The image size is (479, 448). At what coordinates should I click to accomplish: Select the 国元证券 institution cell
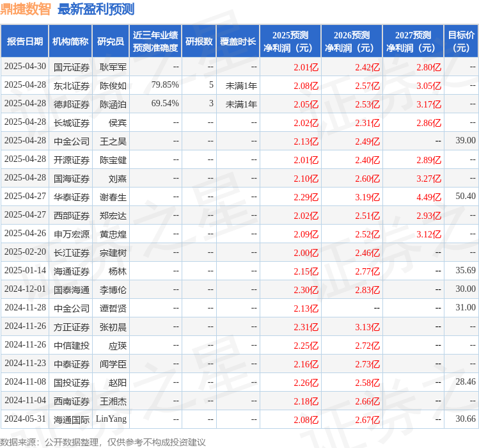tap(72, 67)
